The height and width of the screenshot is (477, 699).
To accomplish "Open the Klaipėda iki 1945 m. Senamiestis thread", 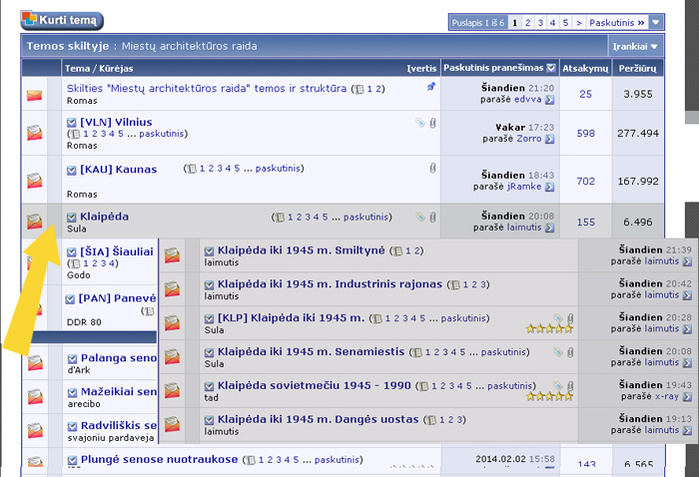I will click(310, 352).
